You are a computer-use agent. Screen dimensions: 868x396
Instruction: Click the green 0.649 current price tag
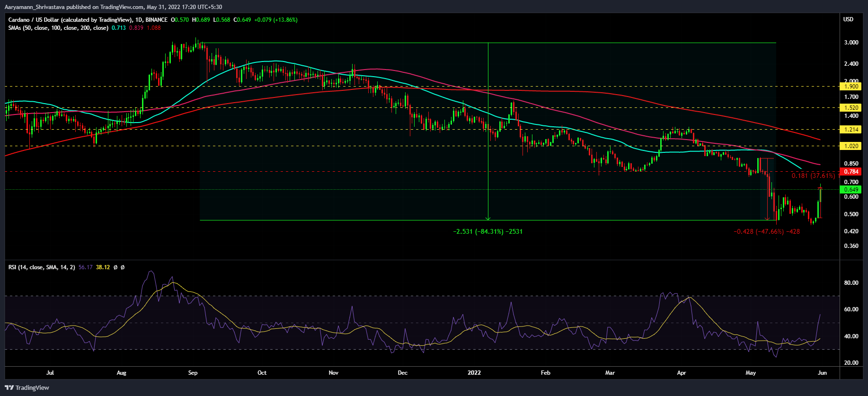(x=850, y=190)
